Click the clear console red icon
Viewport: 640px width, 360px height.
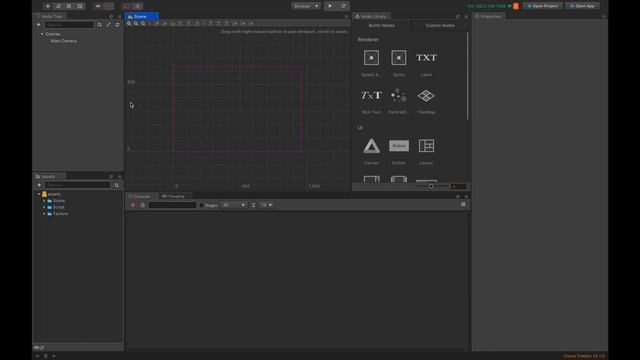pos(133,205)
